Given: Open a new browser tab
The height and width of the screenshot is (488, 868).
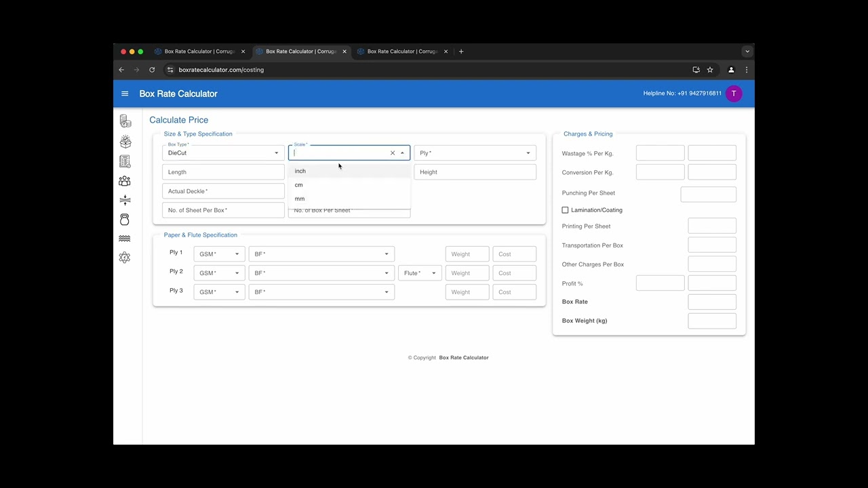Looking at the screenshot, I should pos(461,52).
